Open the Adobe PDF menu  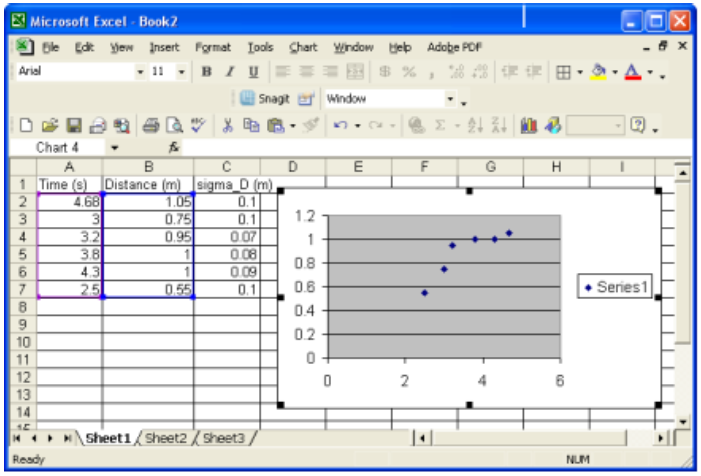click(x=454, y=47)
